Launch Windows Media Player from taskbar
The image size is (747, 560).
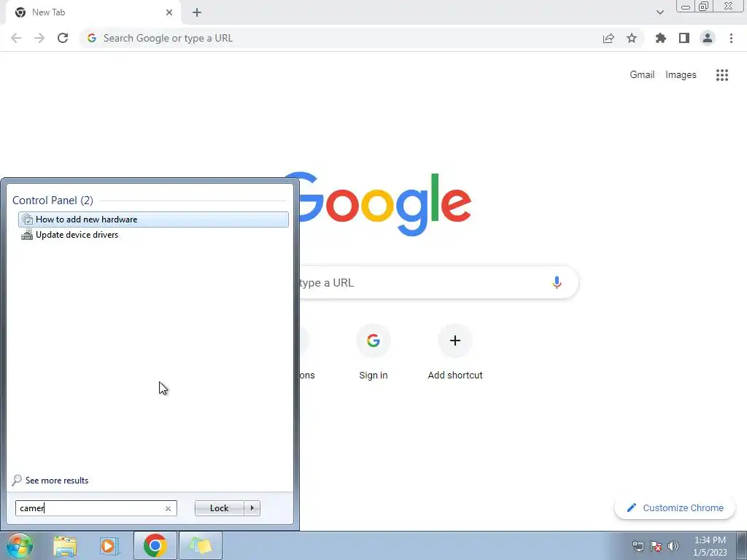109,545
